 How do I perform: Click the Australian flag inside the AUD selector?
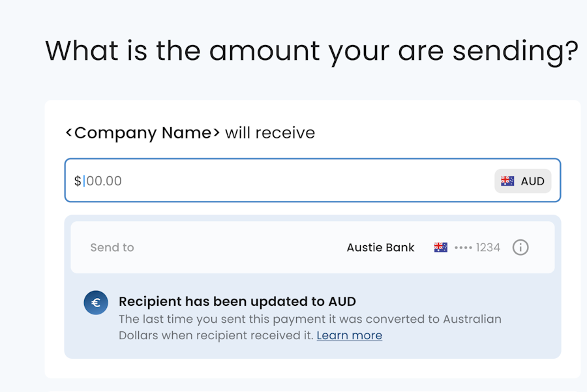point(507,181)
